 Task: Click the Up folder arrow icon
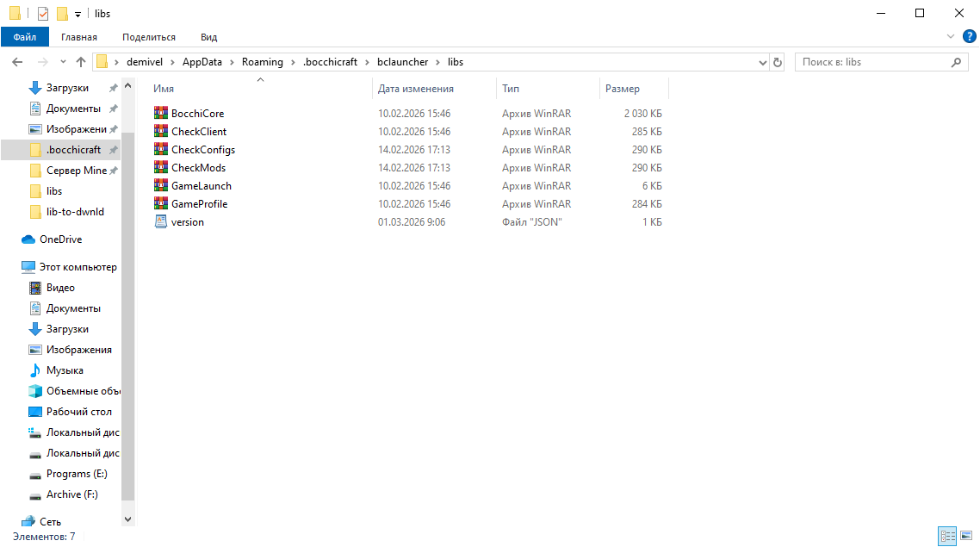[81, 62]
